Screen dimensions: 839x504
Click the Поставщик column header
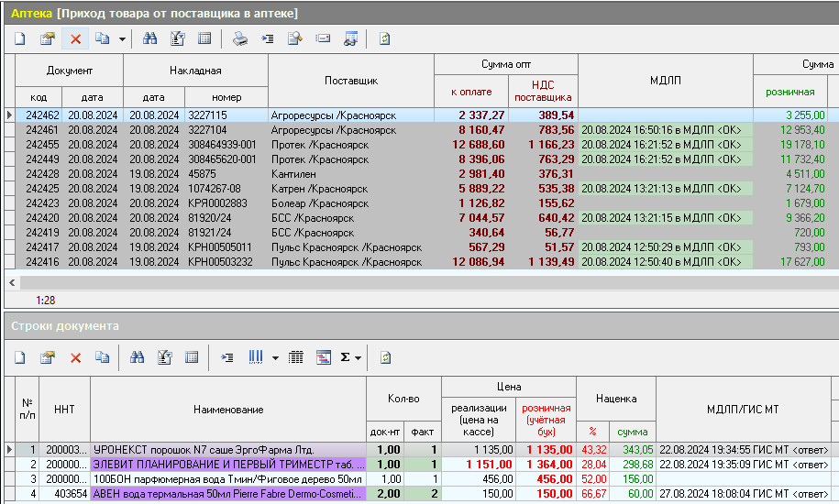point(350,81)
